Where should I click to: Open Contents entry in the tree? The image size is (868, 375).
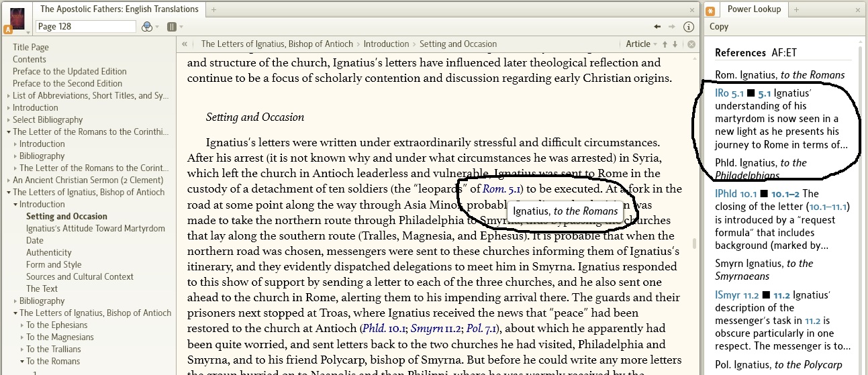pos(30,60)
